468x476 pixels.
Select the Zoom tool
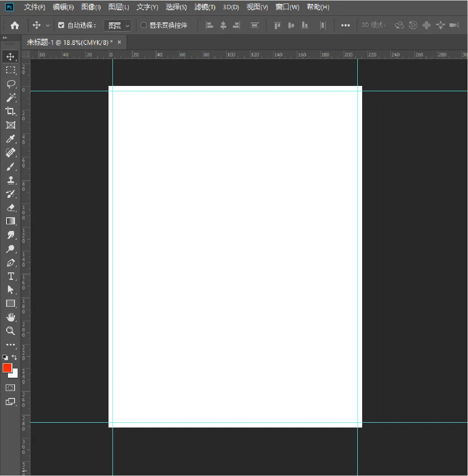(x=11, y=331)
